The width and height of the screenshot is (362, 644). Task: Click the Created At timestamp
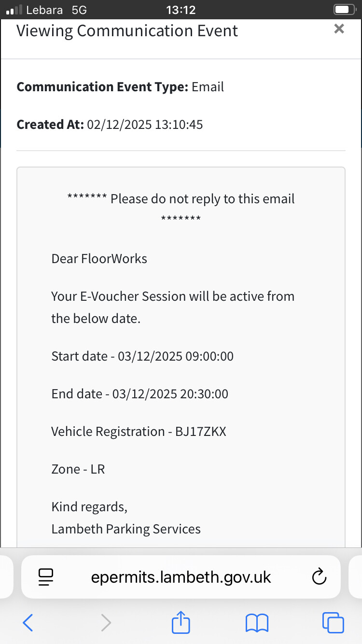(x=145, y=125)
